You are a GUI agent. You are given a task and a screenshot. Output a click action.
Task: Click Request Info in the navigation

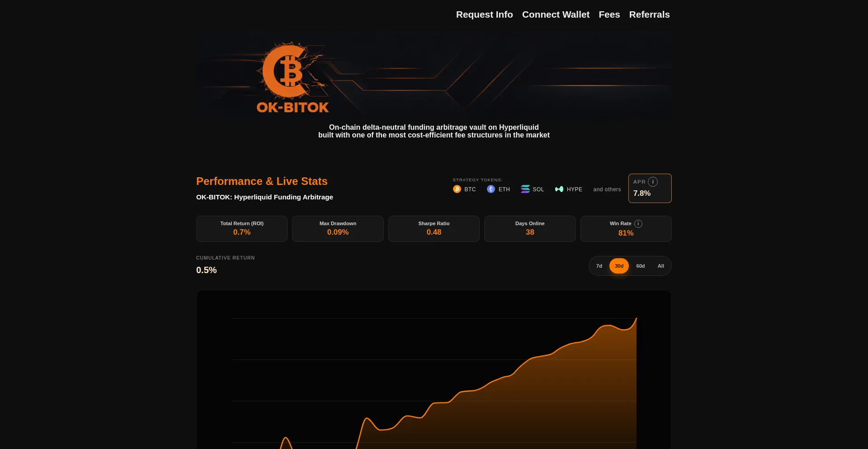click(x=484, y=14)
